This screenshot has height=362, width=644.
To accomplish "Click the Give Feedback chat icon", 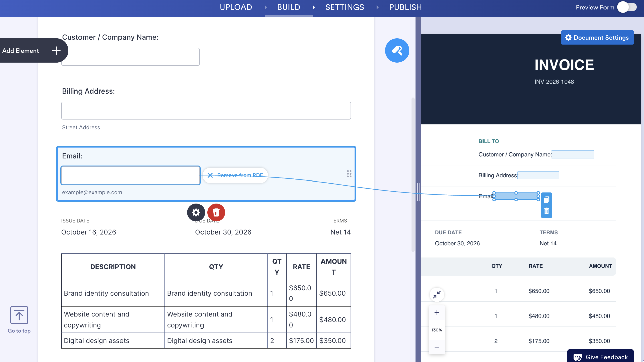I will click(577, 357).
